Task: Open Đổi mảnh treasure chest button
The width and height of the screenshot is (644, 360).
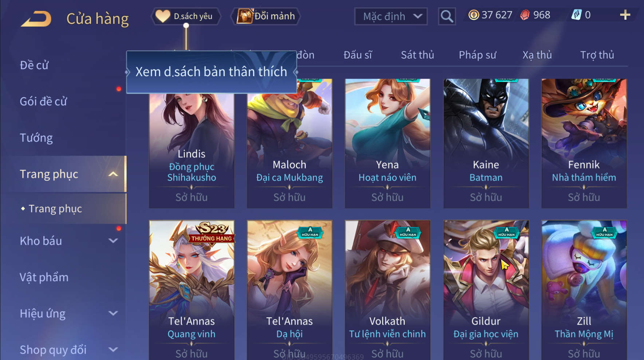Action: pos(265,16)
